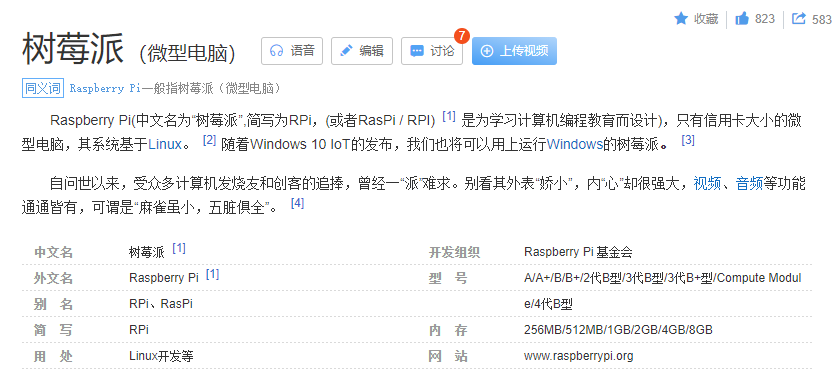Click the 同义词 synonym tag
839x376 pixels.
tap(43, 88)
